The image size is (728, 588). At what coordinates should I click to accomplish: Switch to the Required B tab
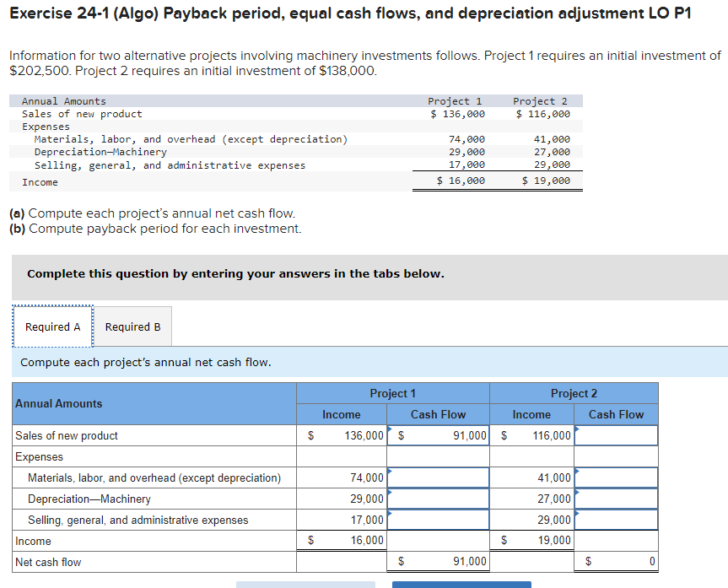click(132, 326)
